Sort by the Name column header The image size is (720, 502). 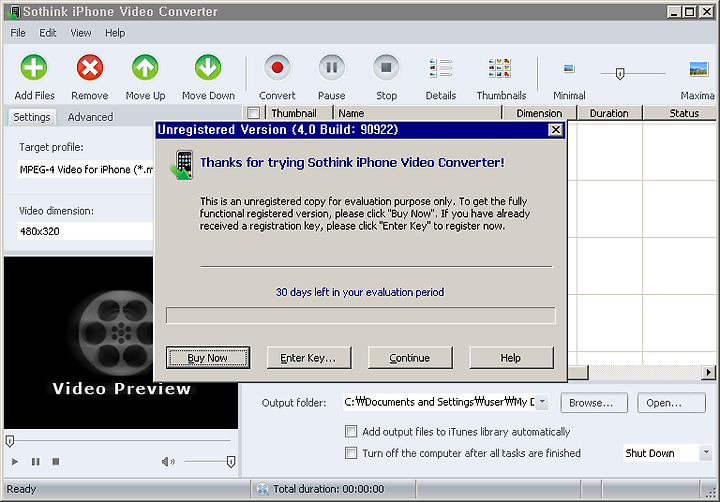click(417, 113)
